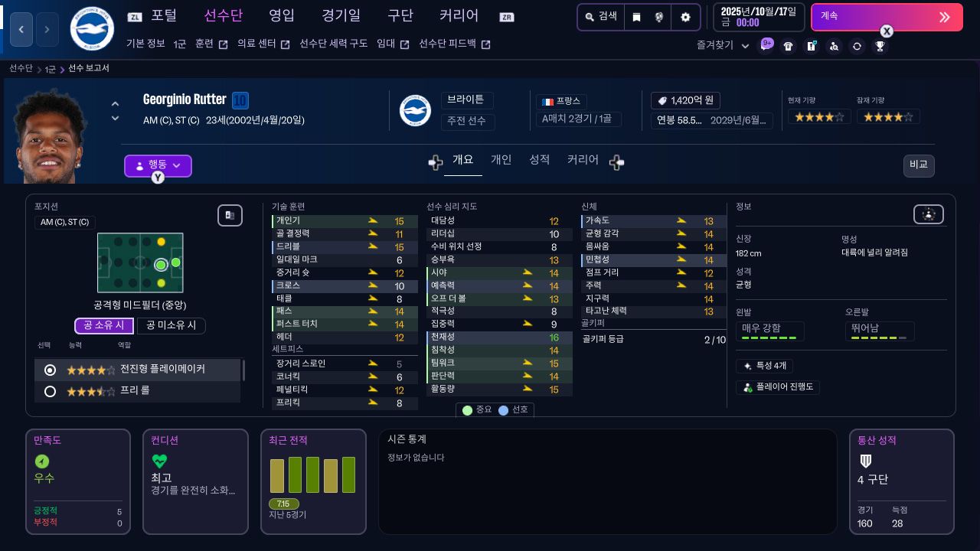Screen dimensions: 980x551
Task: Select the 전진형 플레이메이커 role radio button
Action: click(x=51, y=370)
